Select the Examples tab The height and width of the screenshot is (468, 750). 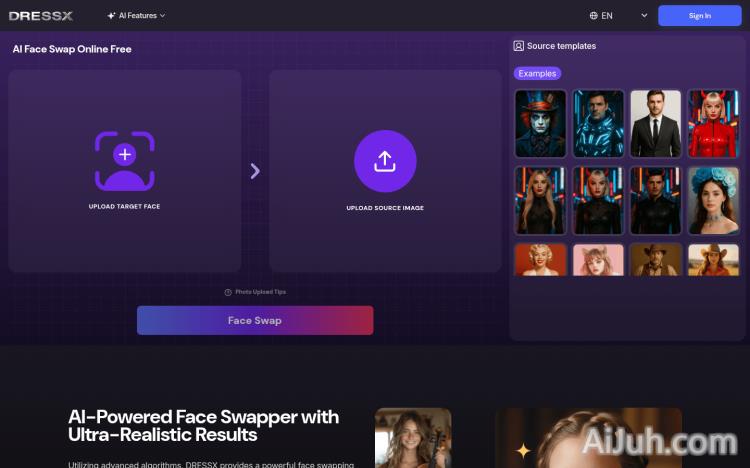(537, 73)
